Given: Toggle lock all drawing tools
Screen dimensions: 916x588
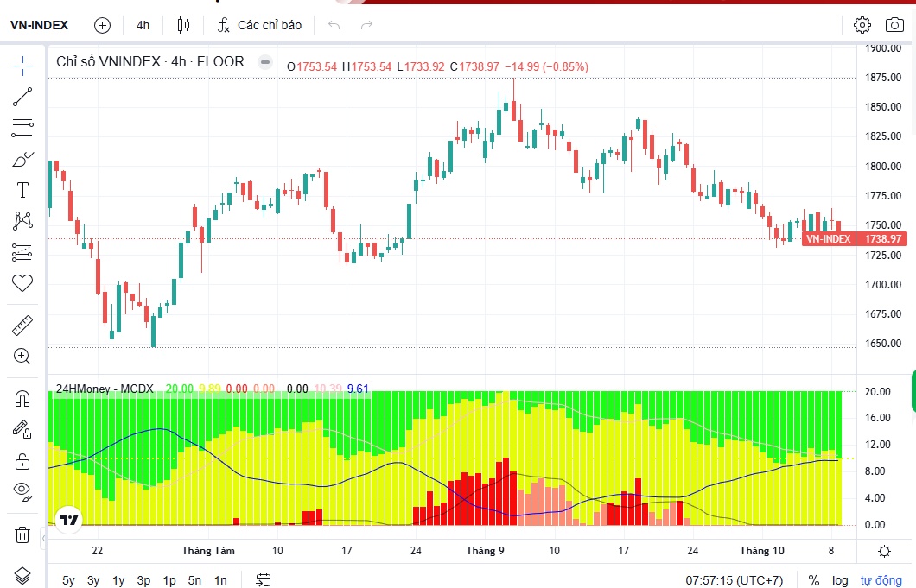Looking at the screenshot, I should click(22, 461).
